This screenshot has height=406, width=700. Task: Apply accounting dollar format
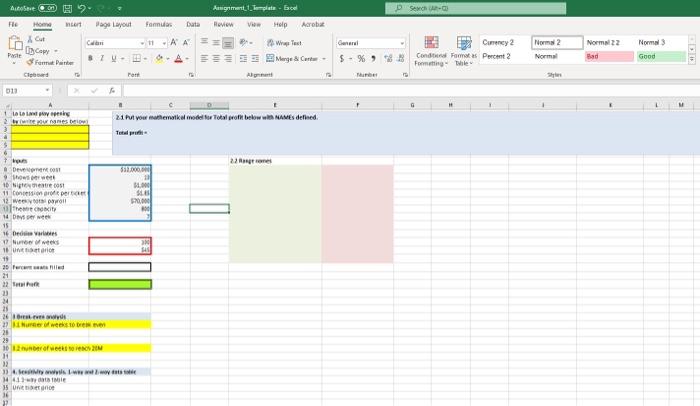[x=342, y=59]
